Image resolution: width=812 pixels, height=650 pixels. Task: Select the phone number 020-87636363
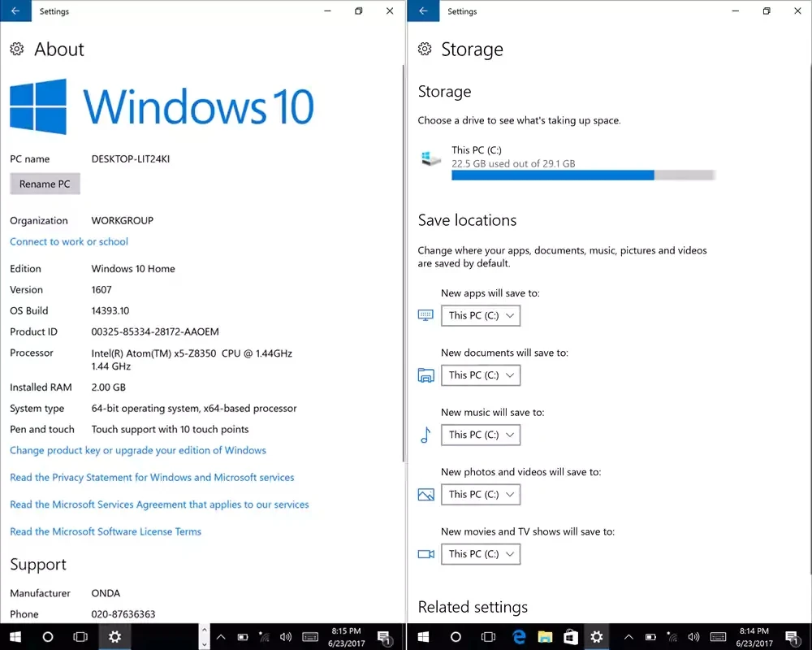[123, 614]
